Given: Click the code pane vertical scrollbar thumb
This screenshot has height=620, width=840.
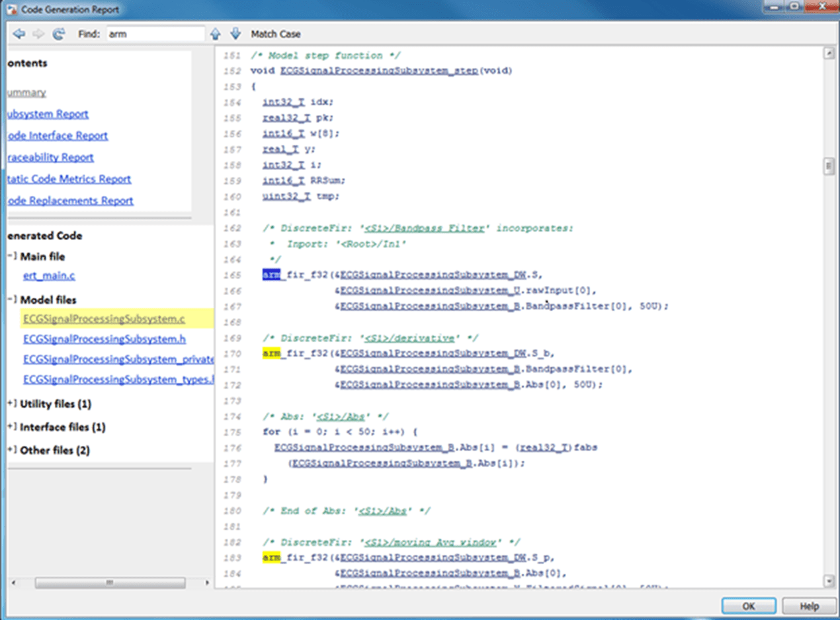Looking at the screenshot, I should (828, 166).
